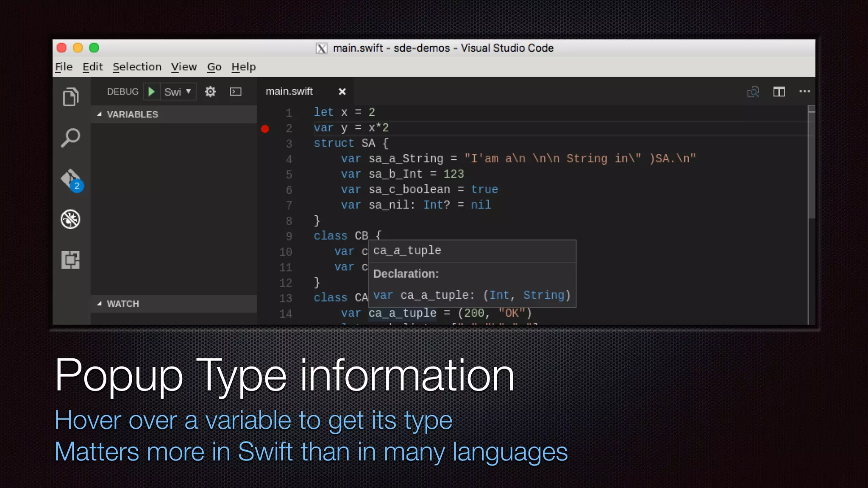Click line number 1 in gutter
This screenshot has height=488, width=868.
tap(289, 113)
